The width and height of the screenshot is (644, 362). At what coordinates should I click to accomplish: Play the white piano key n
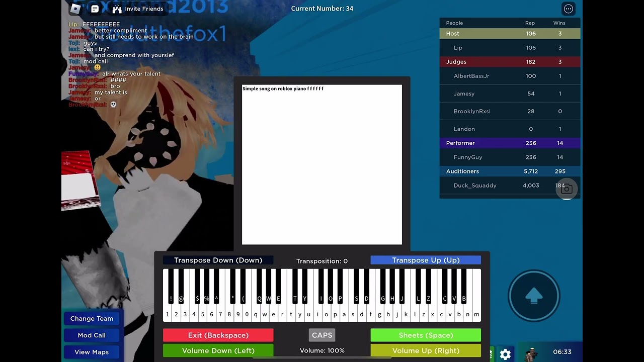click(467, 314)
